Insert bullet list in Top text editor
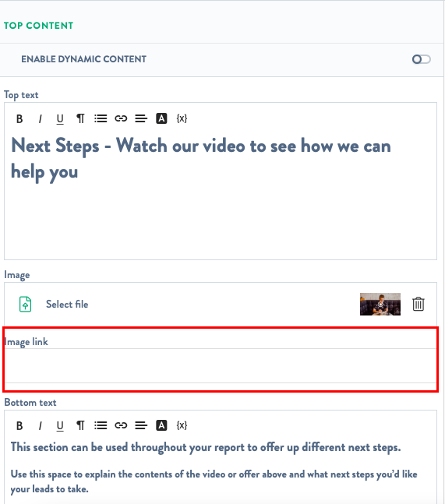 click(101, 118)
